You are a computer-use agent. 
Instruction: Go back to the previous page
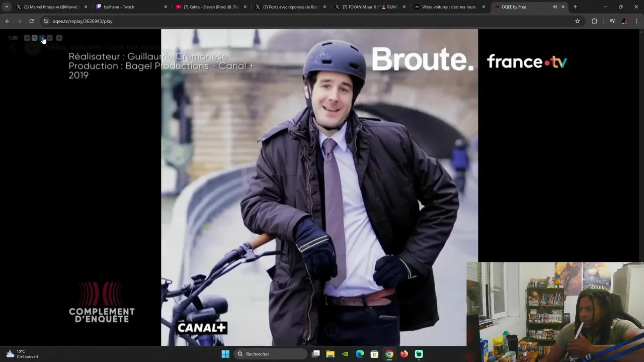click(7, 21)
